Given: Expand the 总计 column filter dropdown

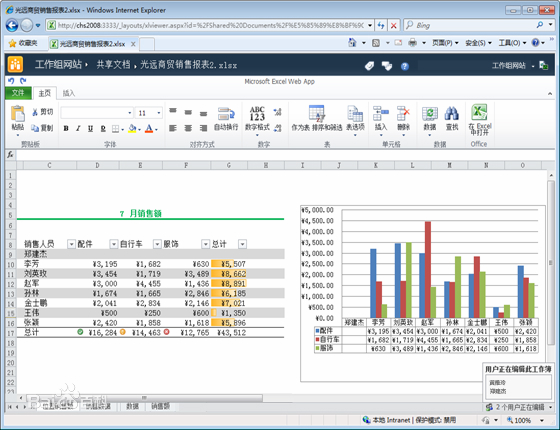Looking at the screenshot, I should click(242, 244).
